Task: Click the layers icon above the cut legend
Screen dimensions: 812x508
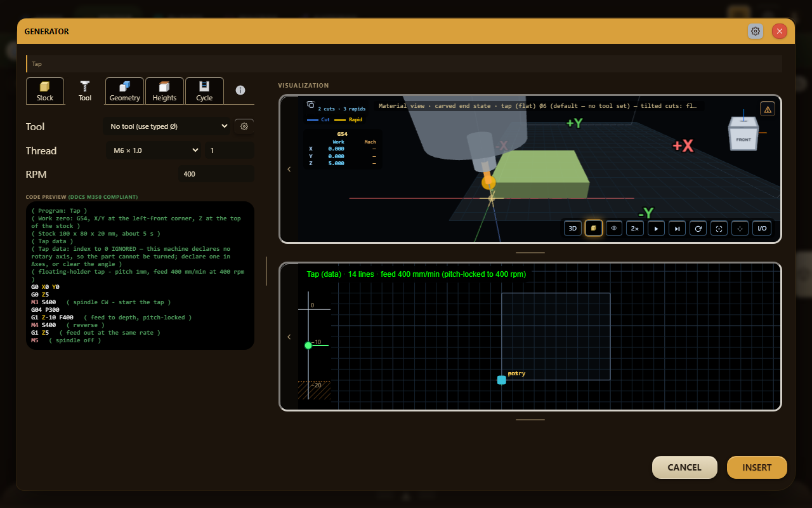Action: 311,105
